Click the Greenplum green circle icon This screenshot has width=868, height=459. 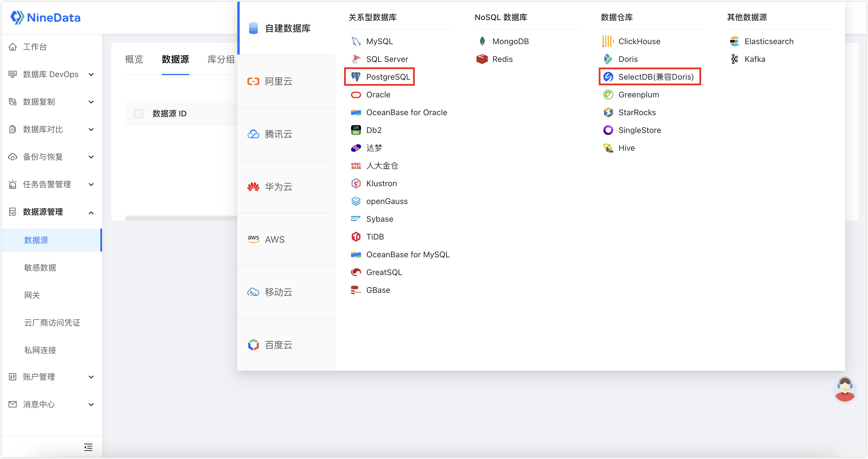[x=608, y=95]
